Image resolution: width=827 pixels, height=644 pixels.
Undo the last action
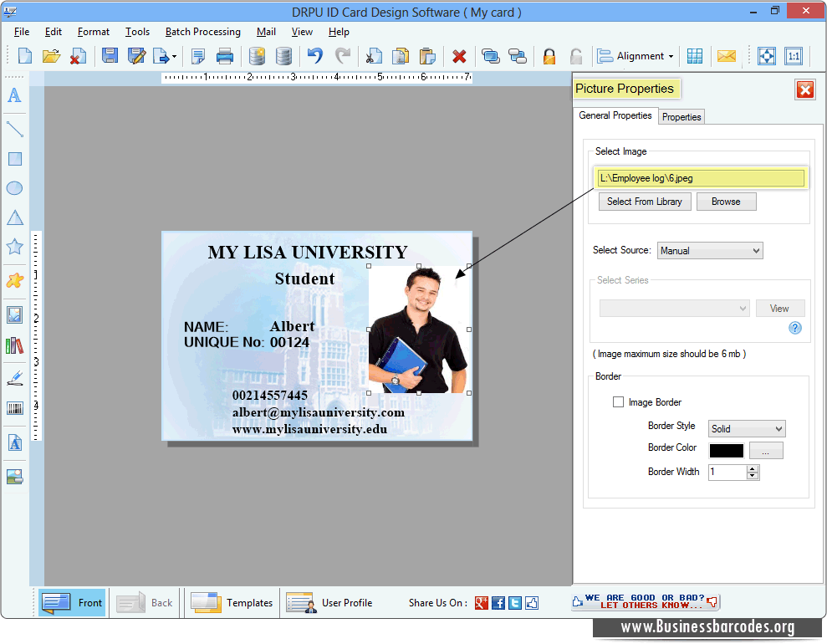tap(315, 56)
